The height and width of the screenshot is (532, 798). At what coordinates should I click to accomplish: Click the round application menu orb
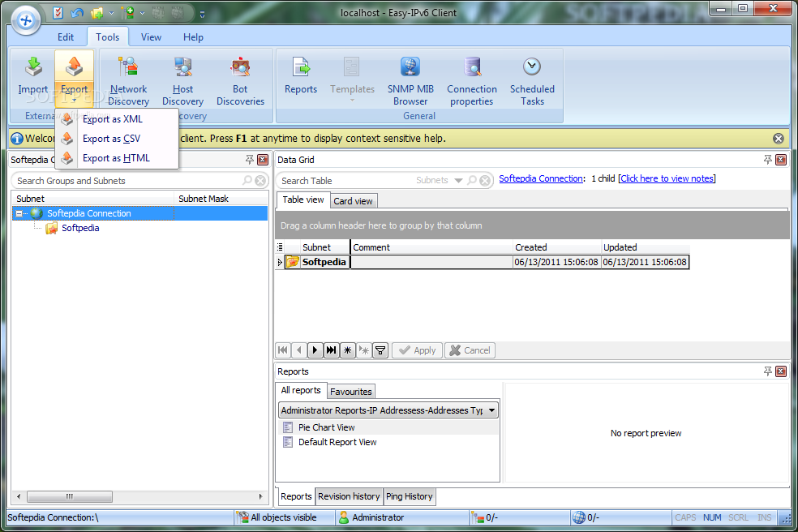25,21
